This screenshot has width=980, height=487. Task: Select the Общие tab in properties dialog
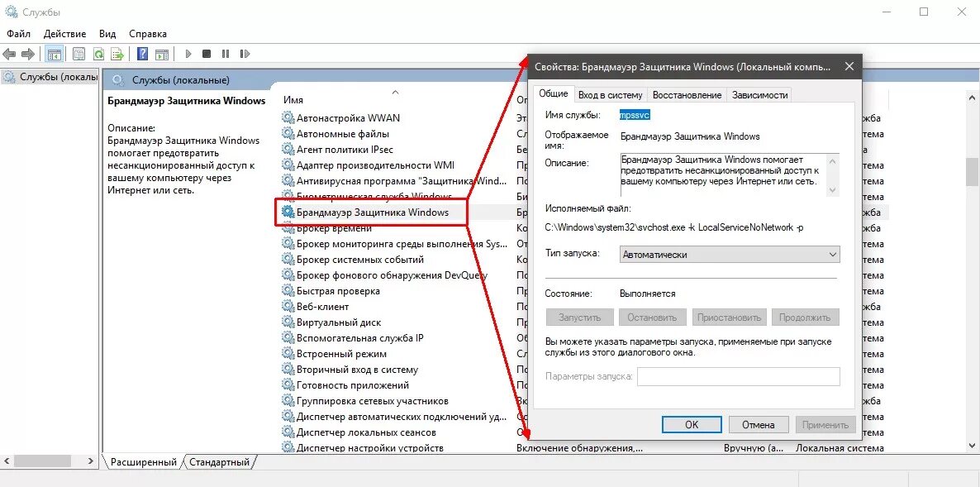click(x=553, y=93)
